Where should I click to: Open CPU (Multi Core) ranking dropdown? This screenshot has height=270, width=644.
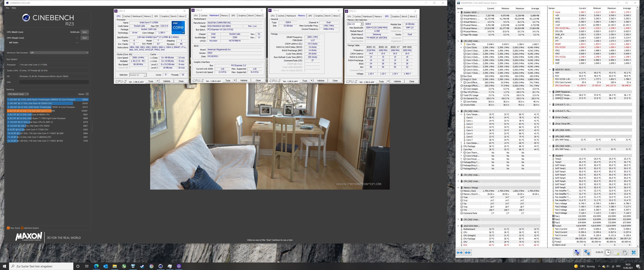(18, 94)
